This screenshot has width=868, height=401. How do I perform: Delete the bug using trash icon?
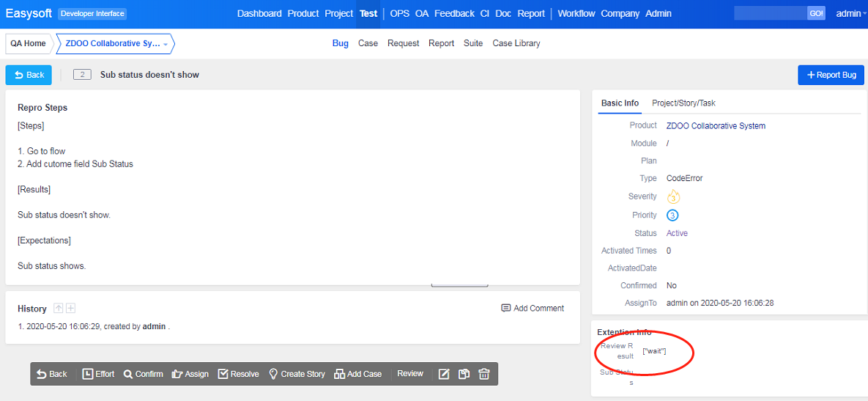[x=484, y=374]
